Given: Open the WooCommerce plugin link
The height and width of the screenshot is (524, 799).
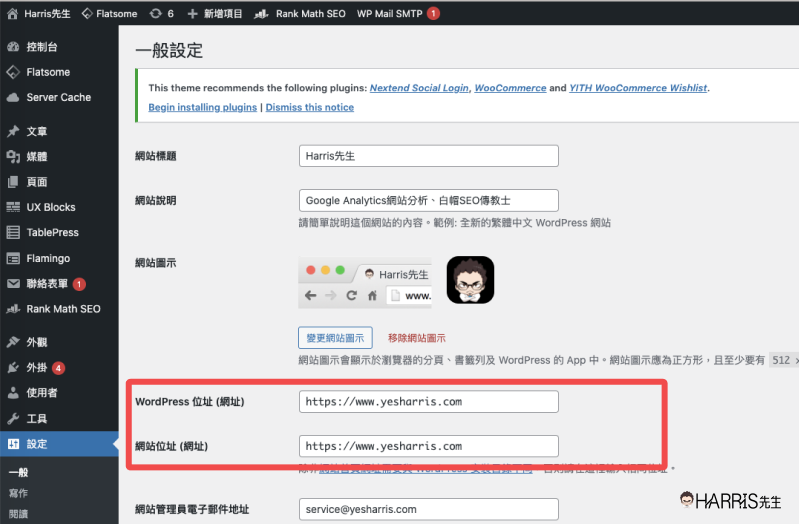Looking at the screenshot, I should 510,88.
